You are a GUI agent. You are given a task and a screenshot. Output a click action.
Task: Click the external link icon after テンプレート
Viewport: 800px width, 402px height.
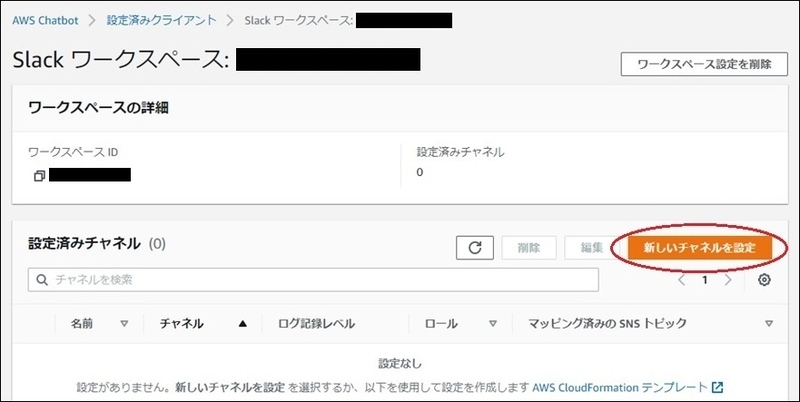[717, 387]
